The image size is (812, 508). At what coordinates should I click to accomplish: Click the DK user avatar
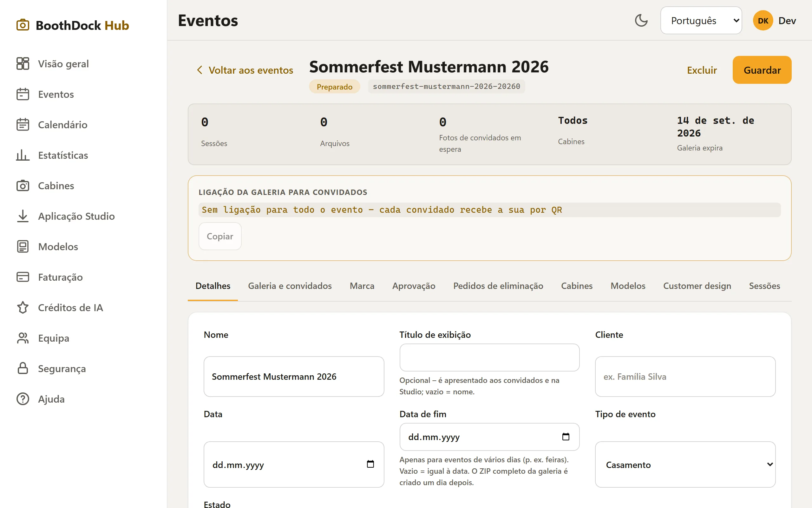click(x=763, y=21)
